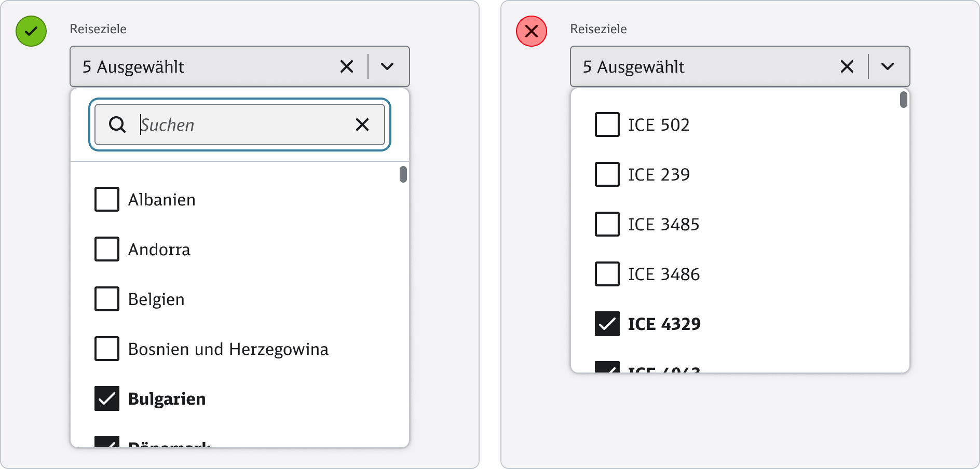Viewport: 980px width, 469px height.
Task: Click the magnifier search icon
Action: (x=117, y=125)
